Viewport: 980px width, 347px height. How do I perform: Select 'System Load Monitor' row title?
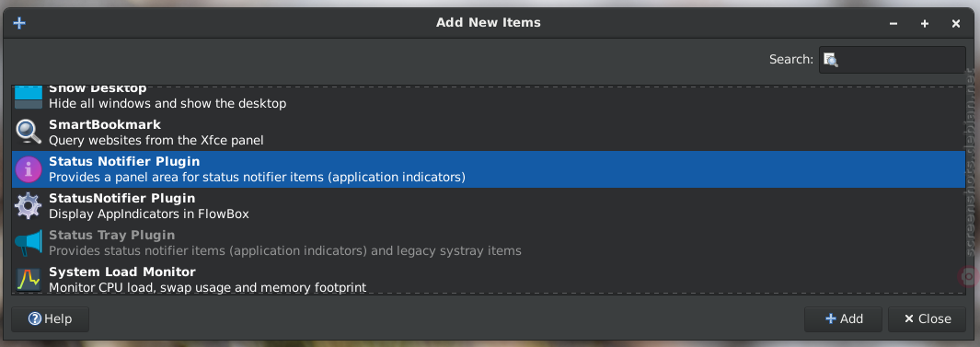(x=121, y=272)
